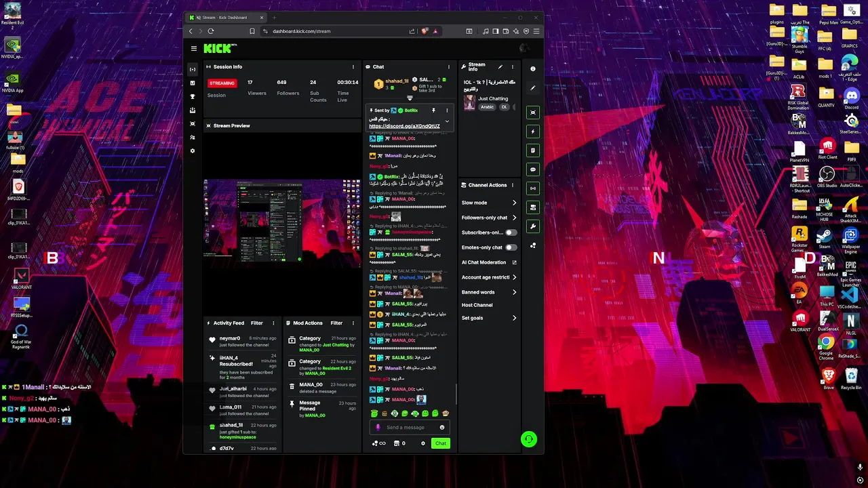Viewport: 868px width, 488px height.
Task: Open Mod Actions panel options menu
Action: click(x=353, y=323)
